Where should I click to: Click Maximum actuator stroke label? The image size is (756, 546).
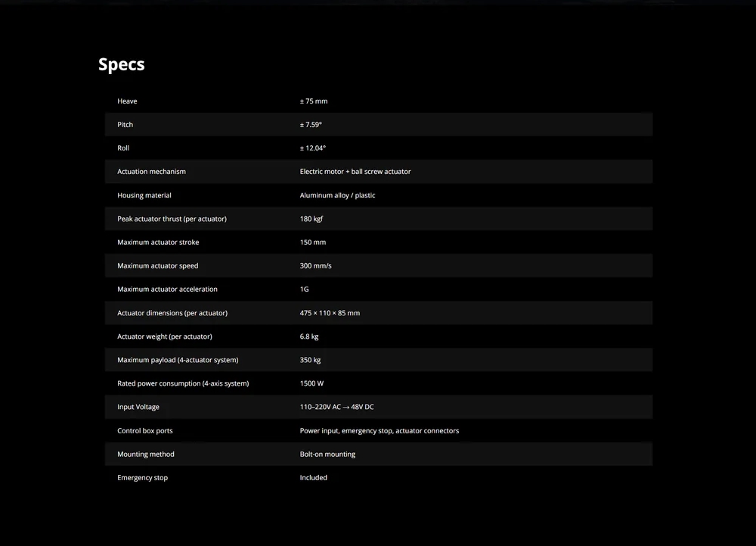coord(158,242)
